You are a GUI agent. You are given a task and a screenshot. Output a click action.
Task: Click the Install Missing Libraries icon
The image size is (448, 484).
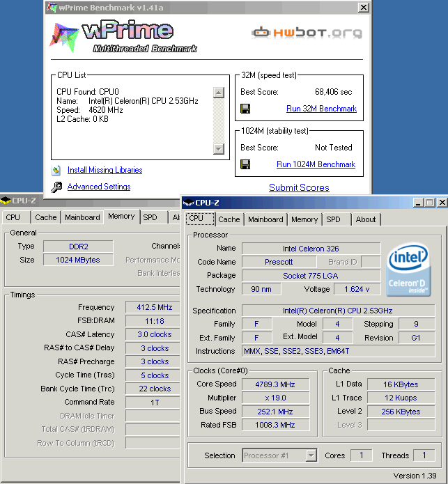[56, 170]
